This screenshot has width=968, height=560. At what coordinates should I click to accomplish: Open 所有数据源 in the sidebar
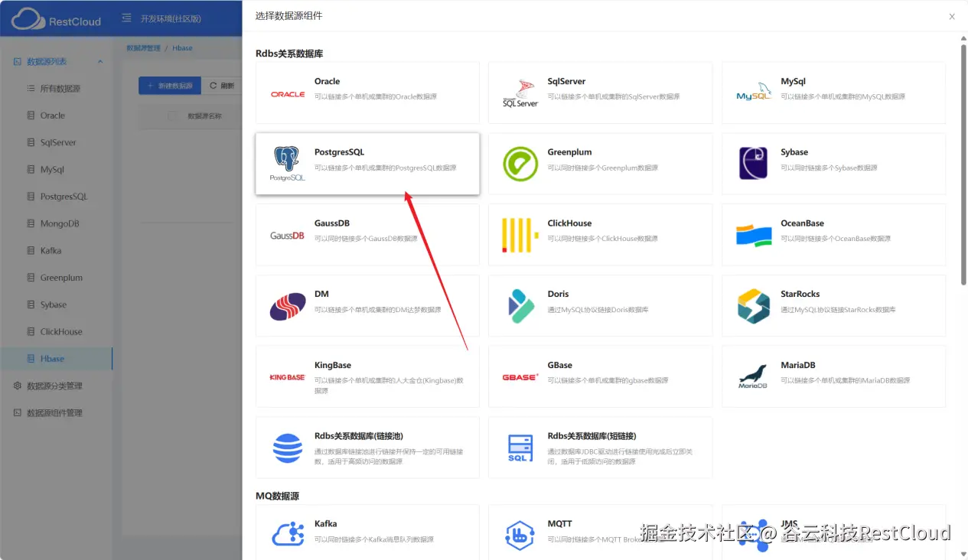pos(57,89)
